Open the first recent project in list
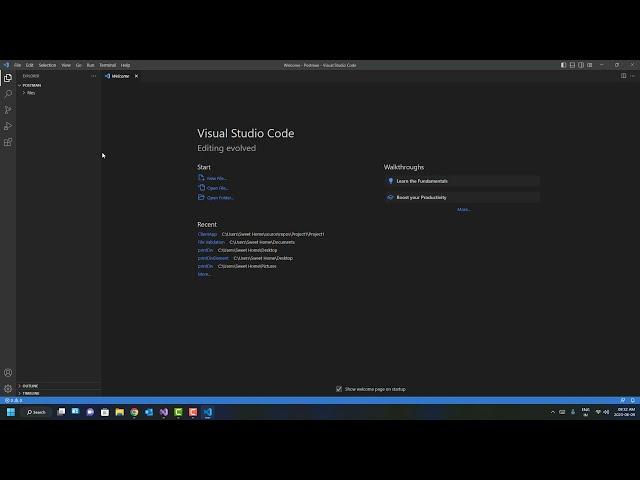 click(207, 234)
